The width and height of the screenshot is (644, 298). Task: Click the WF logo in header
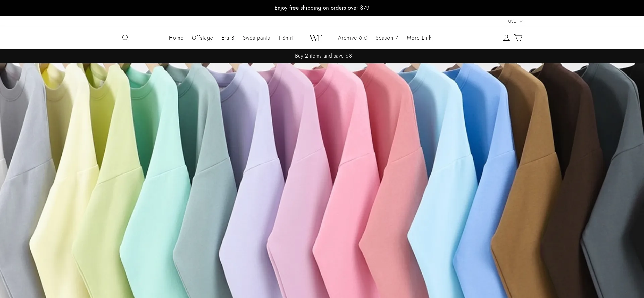point(315,38)
